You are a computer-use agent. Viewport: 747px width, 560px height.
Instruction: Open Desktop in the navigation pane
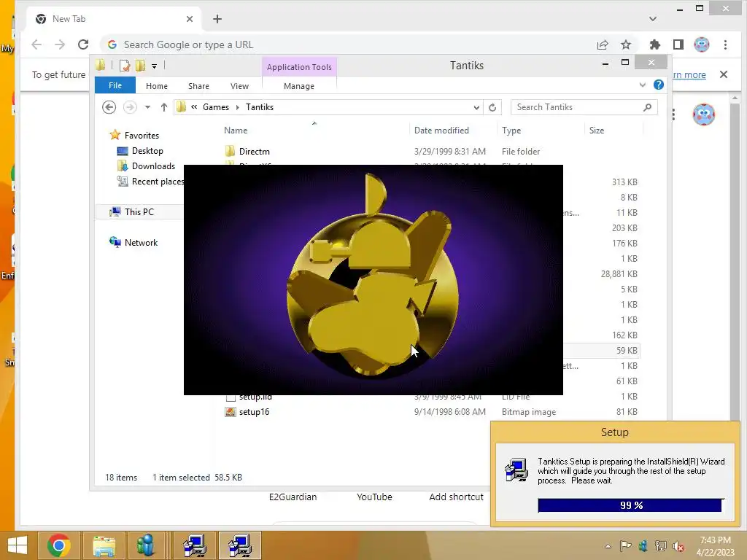pos(147,151)
